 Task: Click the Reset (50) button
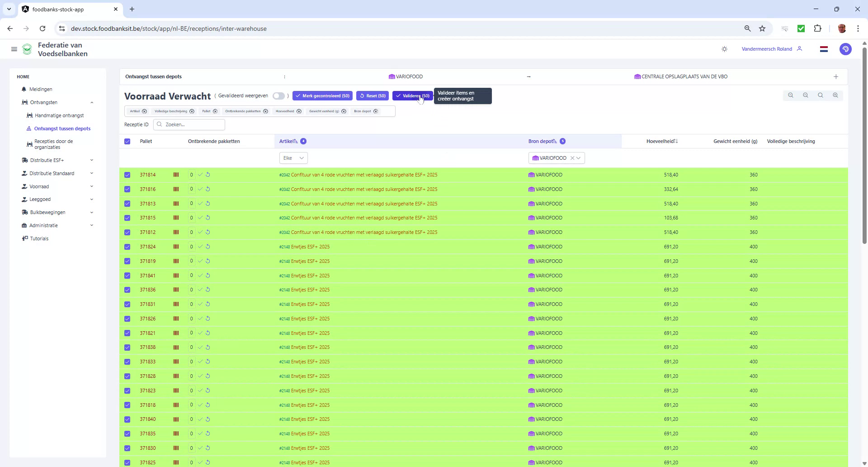pos(372,96)
